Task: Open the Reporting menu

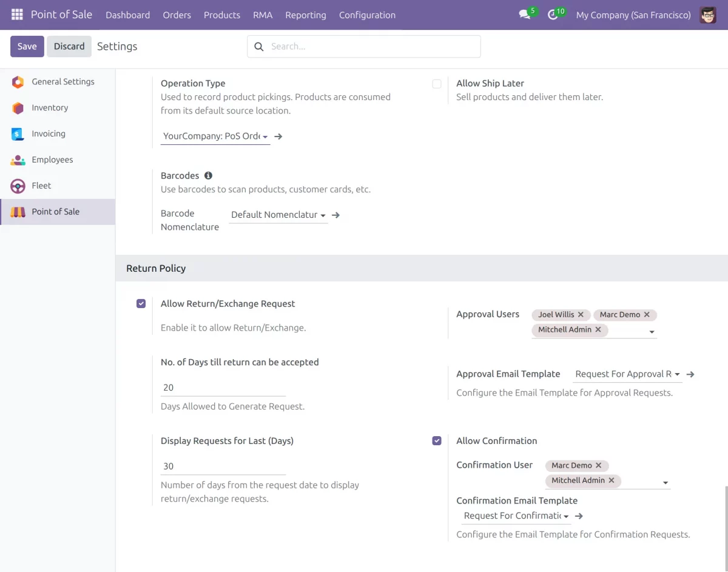Action: [305, 15]
